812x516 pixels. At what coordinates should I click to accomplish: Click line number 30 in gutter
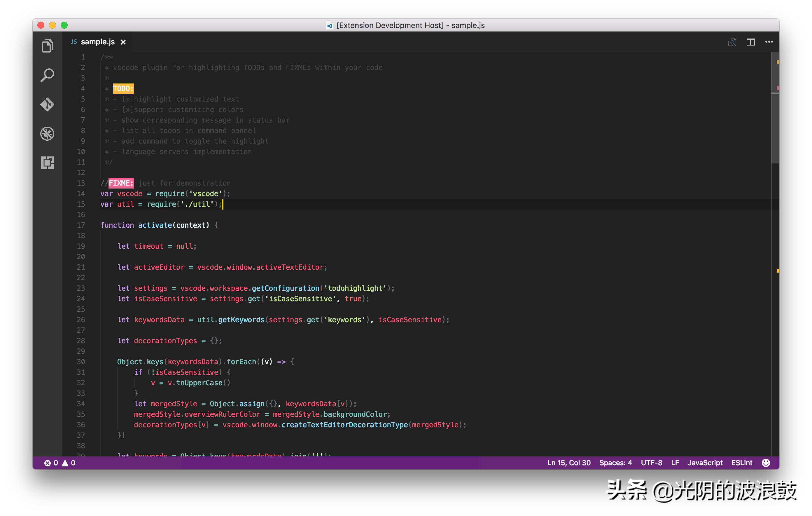[81, 362]
